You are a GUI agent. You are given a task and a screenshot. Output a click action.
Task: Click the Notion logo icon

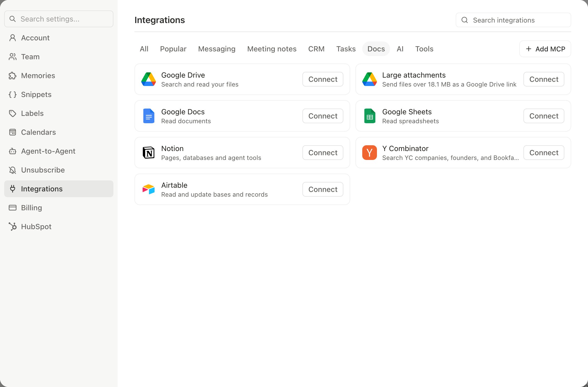[x=149, y=153]
